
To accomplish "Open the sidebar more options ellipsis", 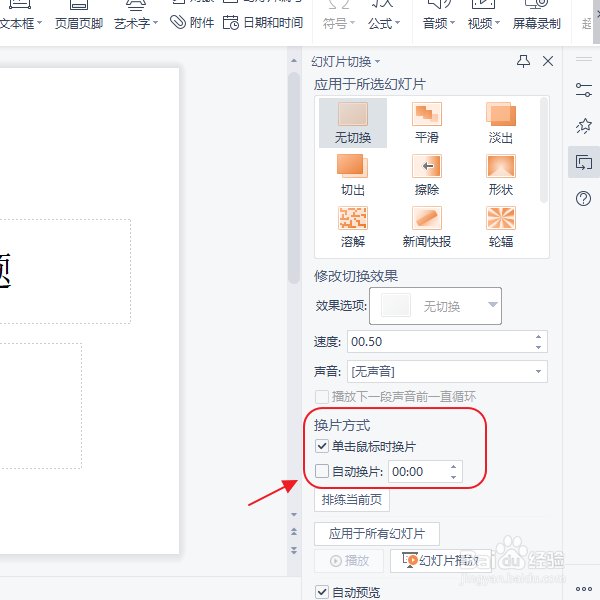I will pyautogui.click(x=584, y=589).
